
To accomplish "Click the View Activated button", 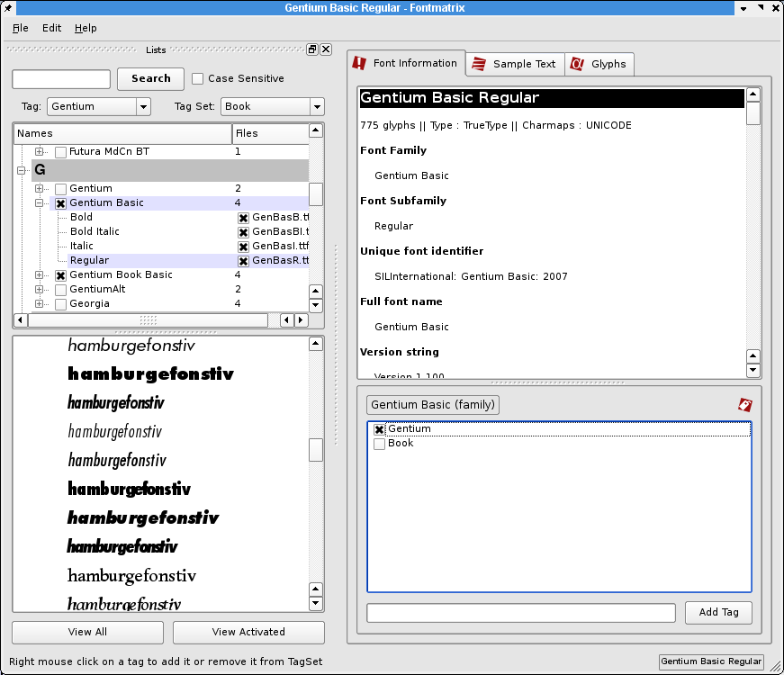I will click(x=248, y=633).
